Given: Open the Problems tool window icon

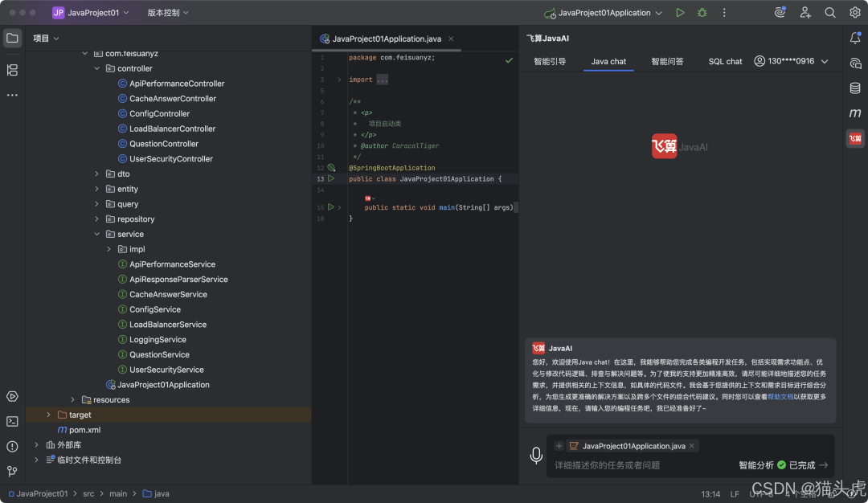Looking at the screenshot, I should tap(12, 446).
